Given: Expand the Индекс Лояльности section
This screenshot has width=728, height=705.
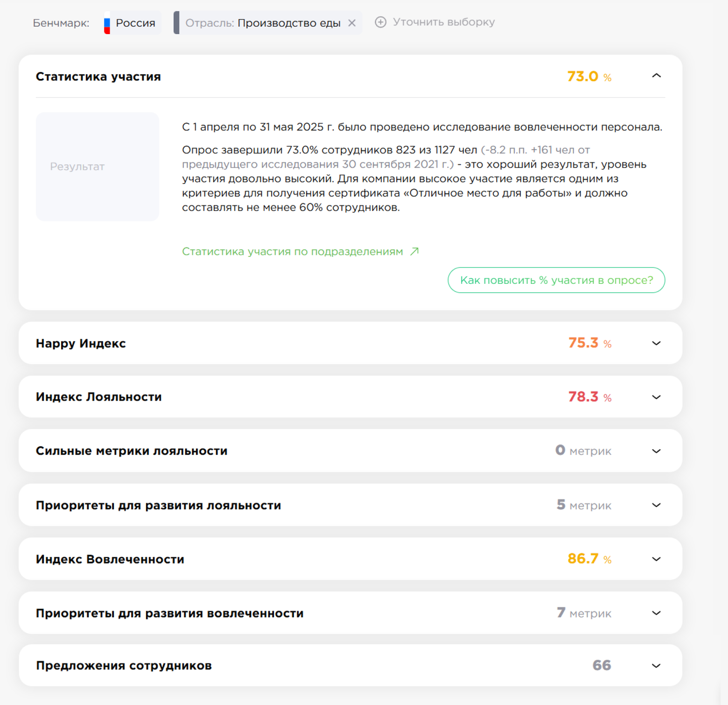Looking at the screenshot, I should tap(656, 397).
